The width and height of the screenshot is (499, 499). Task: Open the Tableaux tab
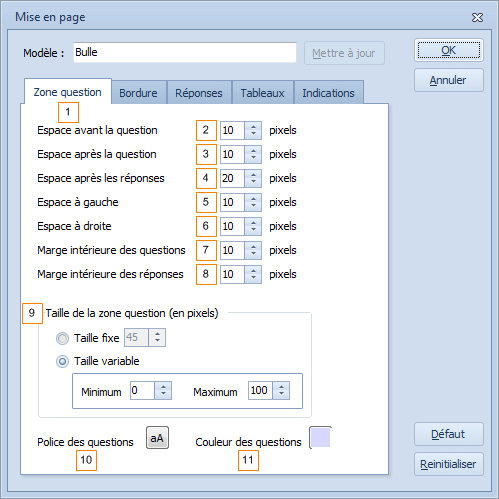tap(262, 93)
